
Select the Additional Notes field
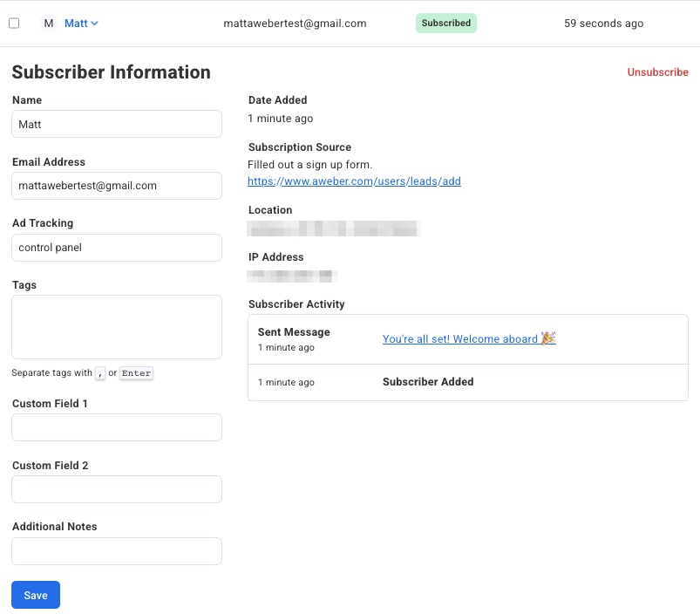[117, 551]
